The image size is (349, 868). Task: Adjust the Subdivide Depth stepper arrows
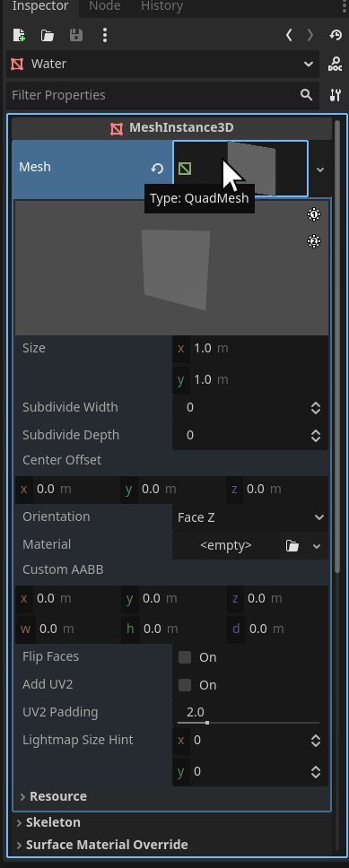[316, 436]
